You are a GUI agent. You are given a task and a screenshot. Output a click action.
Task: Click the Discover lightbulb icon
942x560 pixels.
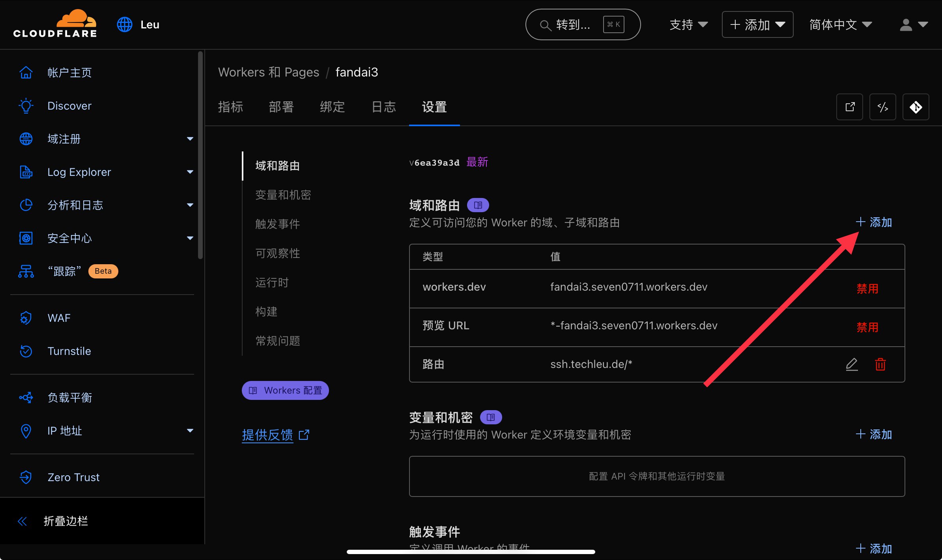(x=26, y=106)
